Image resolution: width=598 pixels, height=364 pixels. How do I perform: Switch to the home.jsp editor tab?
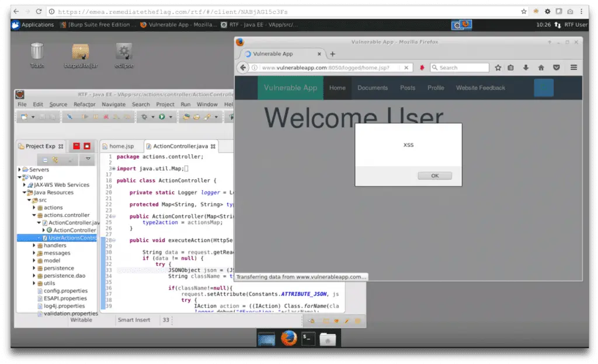click(121, 146)
